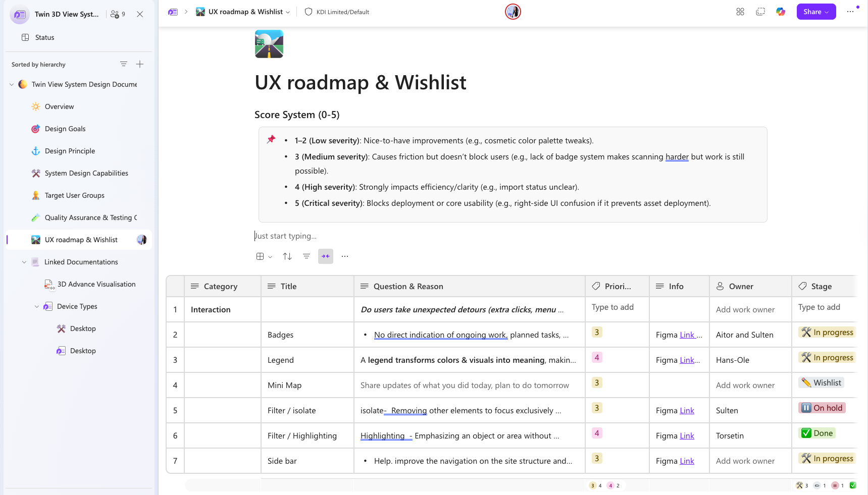This screenshot has width=868, height=495.
Task: Open more options ellipsis in top-right corner
Action: 850,12
